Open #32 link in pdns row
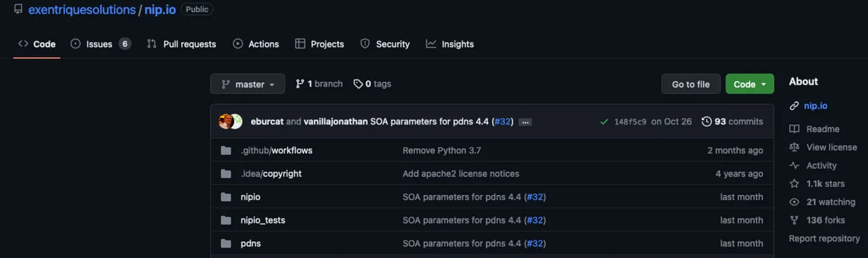Screen dimensions: 868x258 click(x=535, y=243)
